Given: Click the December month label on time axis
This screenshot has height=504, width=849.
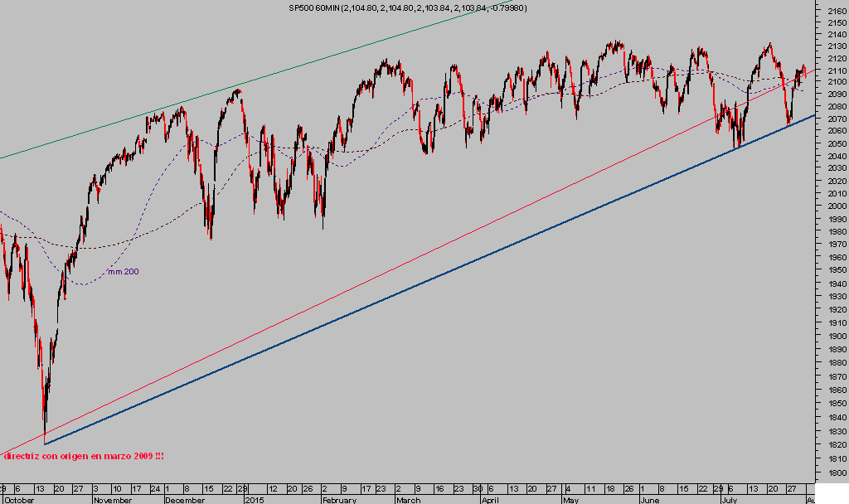Looking at the screenshot, I should pos(186,500).
